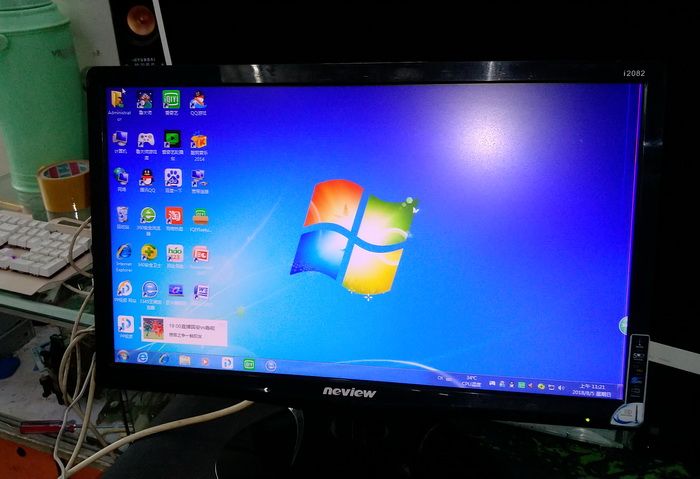Open the Recycle Bin on desktop
The image size is (700, 479).
click(x=122, y=215)
